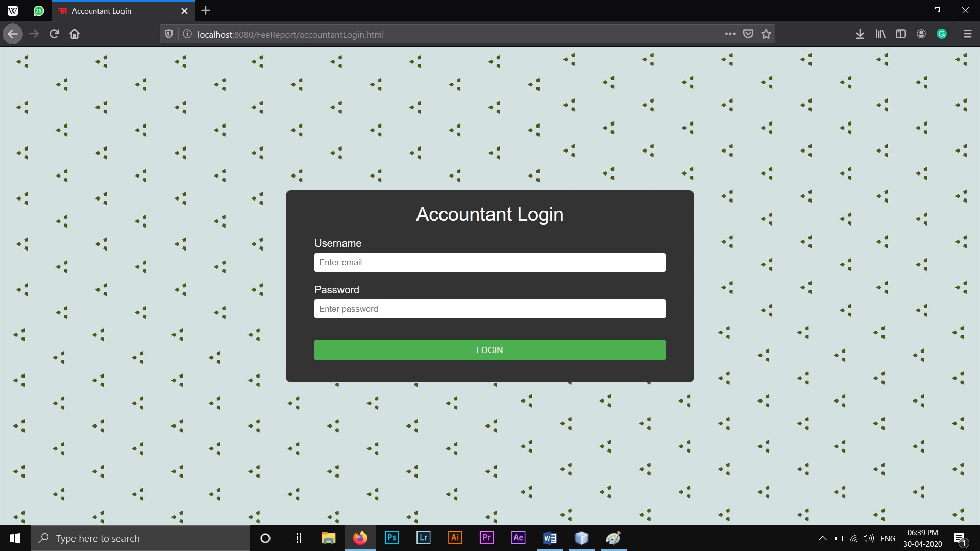Open Firefox hamburger application menu

point(967,34)
